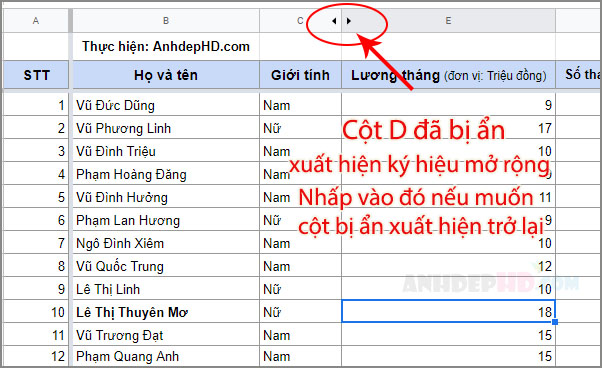Image resolution: width=602 pixels, height=368 pixels.
Task: Click the name cell Ngô Đình Xiêm
Action: (166, 243)
